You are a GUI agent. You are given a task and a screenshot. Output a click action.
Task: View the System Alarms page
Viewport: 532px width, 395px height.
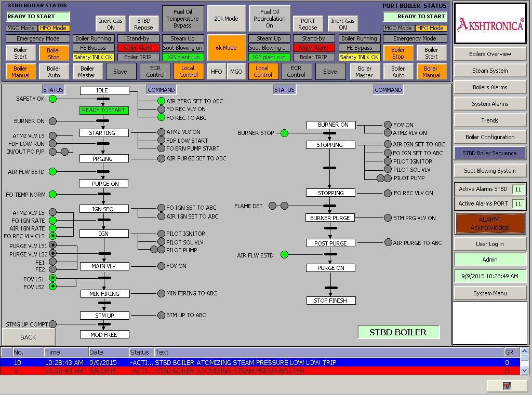click(489, 103)
